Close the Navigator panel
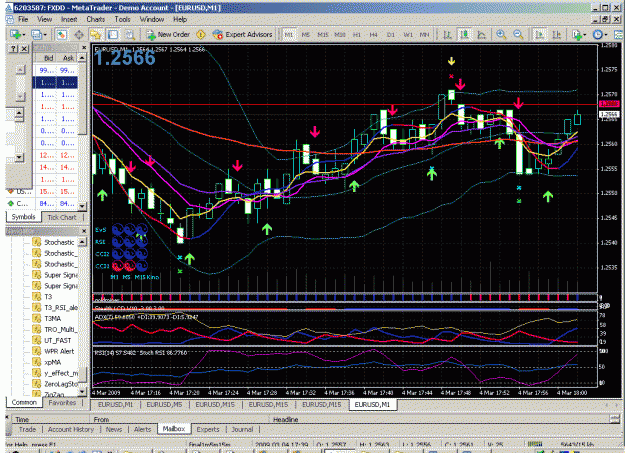 84,231
